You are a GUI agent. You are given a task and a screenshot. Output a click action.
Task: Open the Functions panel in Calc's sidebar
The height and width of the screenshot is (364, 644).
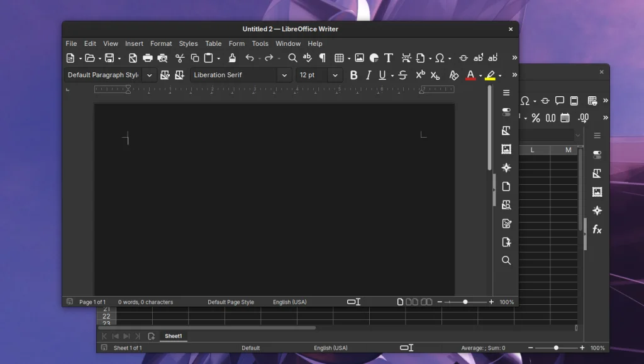(x=596, y=229)
